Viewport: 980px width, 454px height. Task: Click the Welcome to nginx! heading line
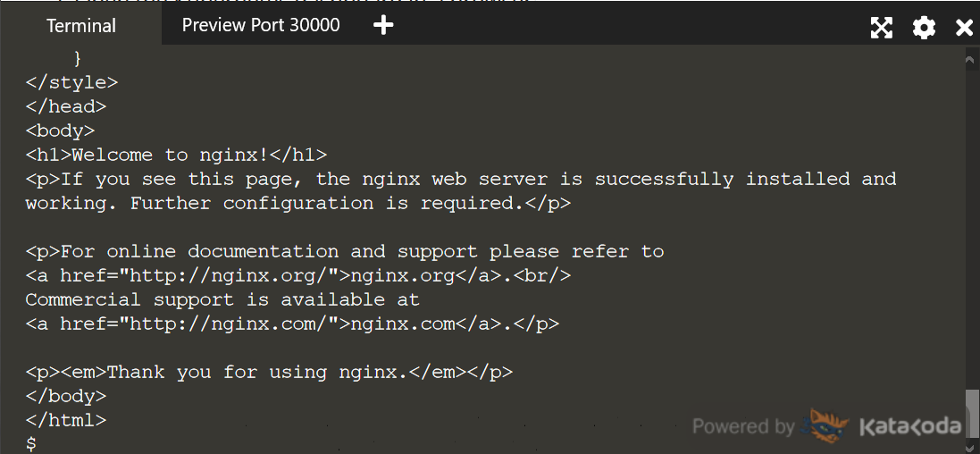(x=176, y=155)
